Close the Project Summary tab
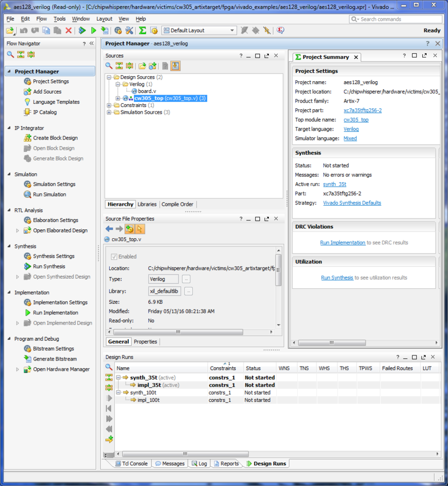Image resolution: width=448 pixels, height=486 pixels. click(x=356, y=57)
